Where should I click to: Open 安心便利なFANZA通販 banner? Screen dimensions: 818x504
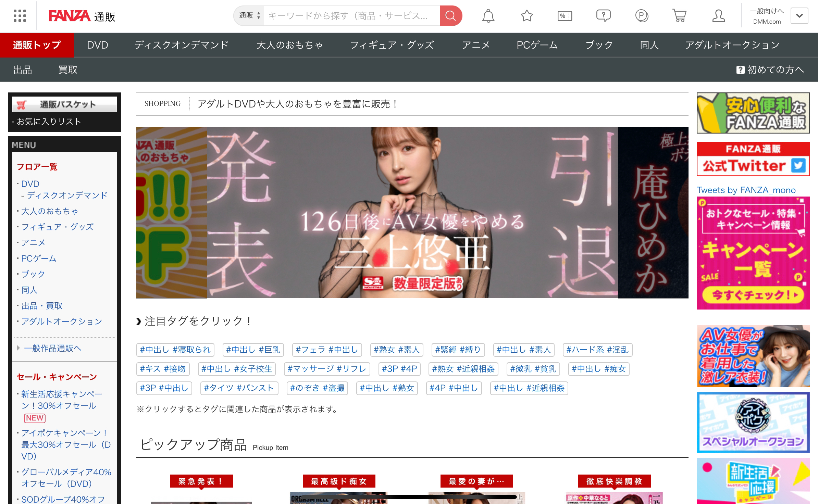click(753, 113)
